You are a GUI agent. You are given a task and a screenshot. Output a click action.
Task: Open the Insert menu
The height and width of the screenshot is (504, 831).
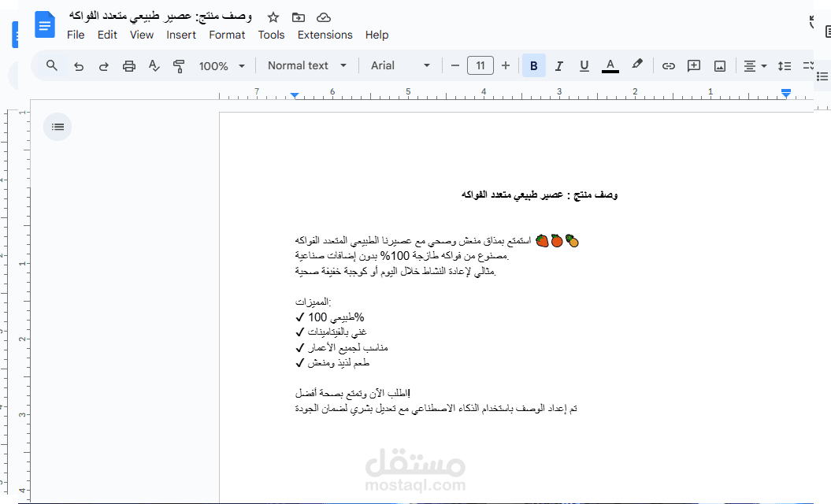coord(181,35)
